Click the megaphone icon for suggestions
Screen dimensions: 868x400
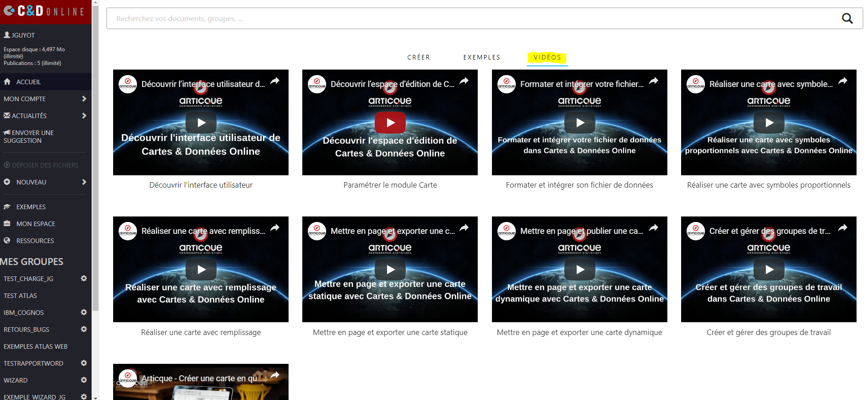(x=7, y=132)
